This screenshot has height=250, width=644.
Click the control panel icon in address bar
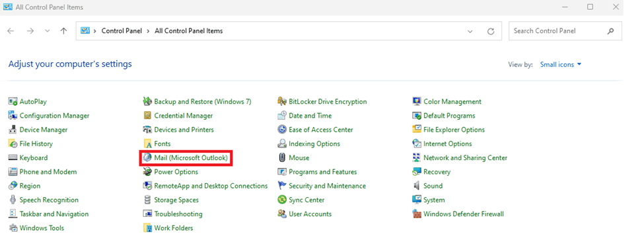[x=85, y=30]
